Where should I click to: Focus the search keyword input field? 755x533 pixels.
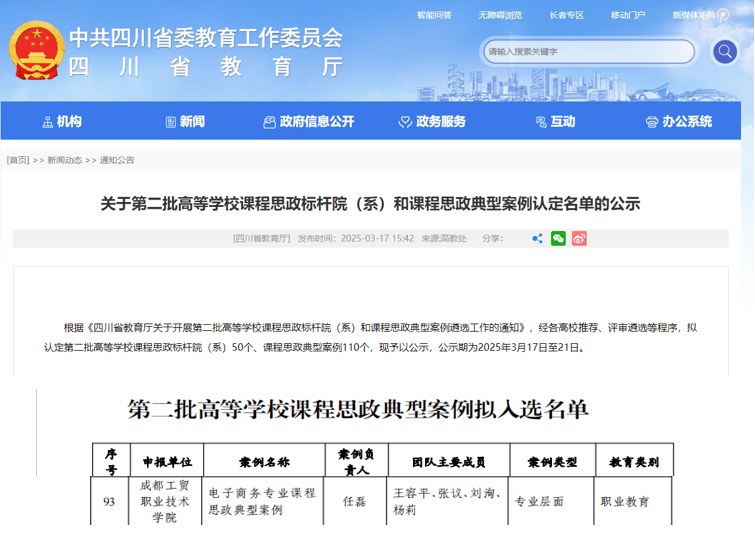point(588,51)
